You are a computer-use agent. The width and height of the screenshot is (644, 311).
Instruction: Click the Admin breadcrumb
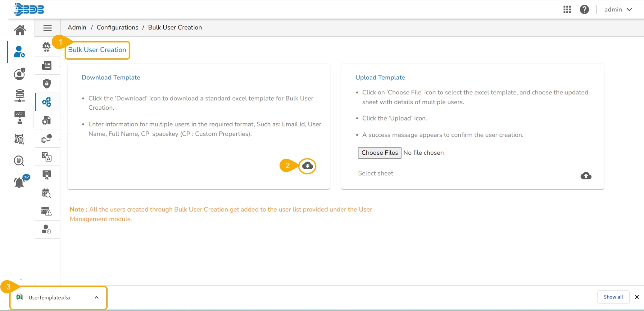[77, 28]
